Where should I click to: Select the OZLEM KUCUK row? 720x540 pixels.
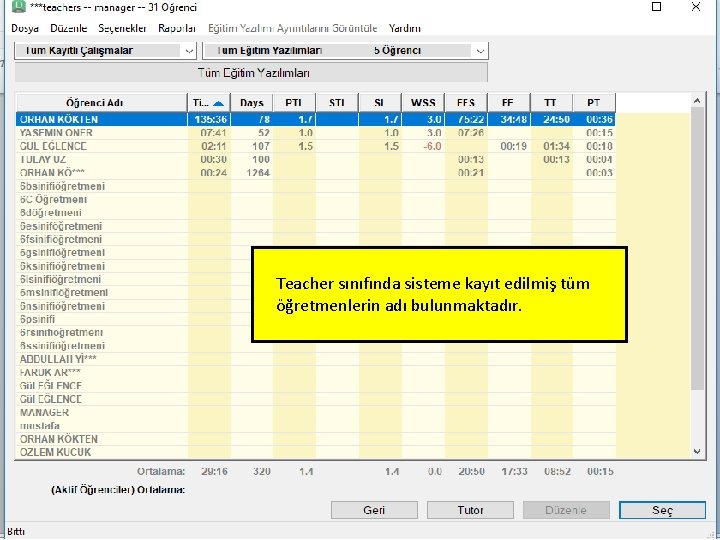point(316,453)
